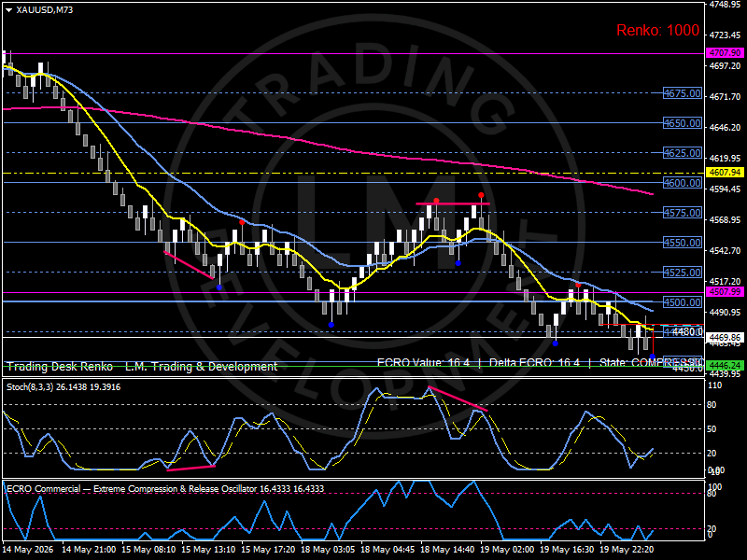Click the '18 May 04:45' time label
Image resolution: width=747 pixels, height=560 pixels.
click(x=388, y=549)
